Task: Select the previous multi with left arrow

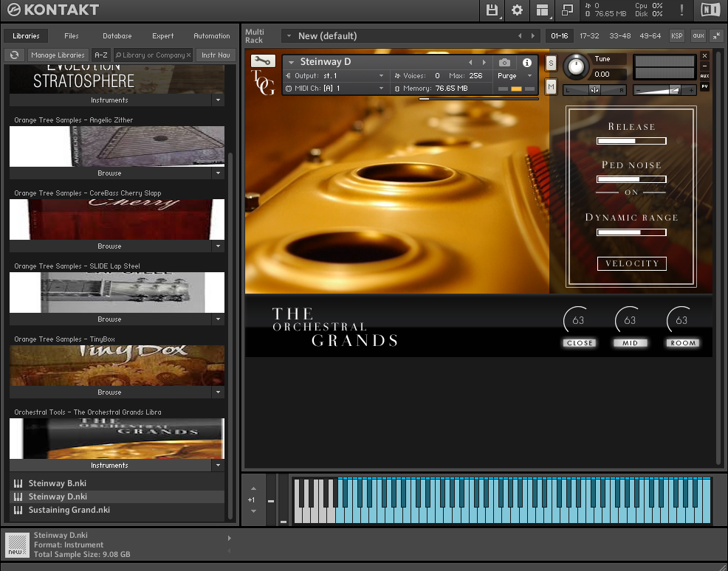Action: [520, 35]
